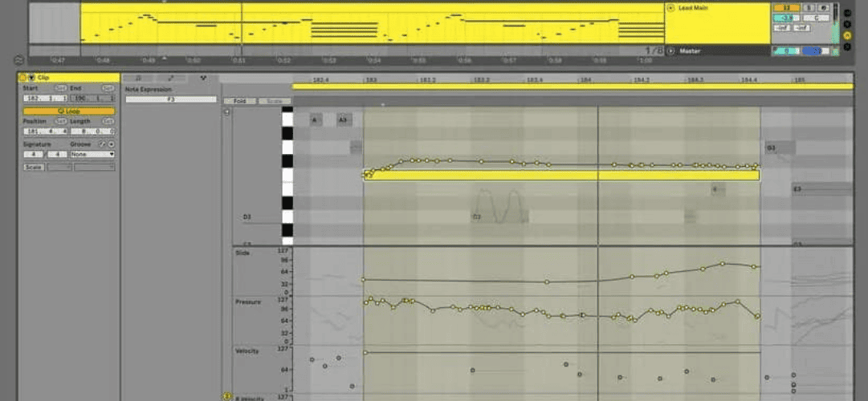The height and width of the screenshot is (401, 868).
Task: Adjust the Lead Main track volume slider
Action: [x=787, y=18]
